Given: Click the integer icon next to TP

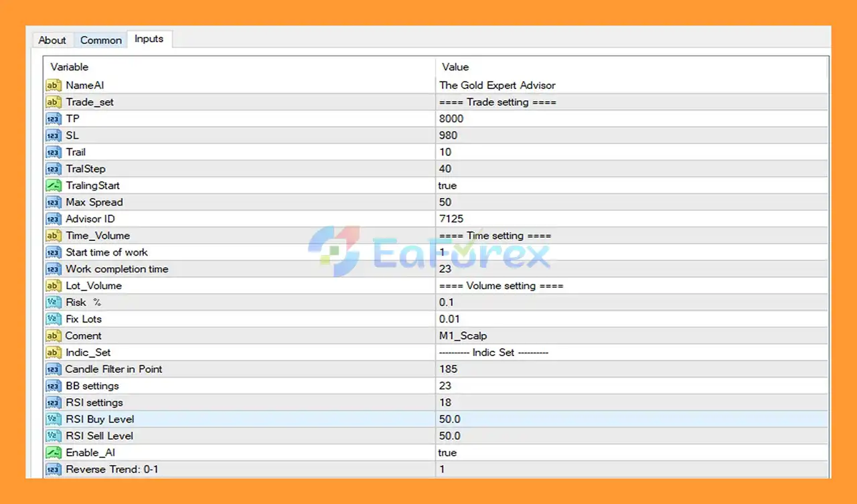Looking at the screenshot, I should coord(53,118).
